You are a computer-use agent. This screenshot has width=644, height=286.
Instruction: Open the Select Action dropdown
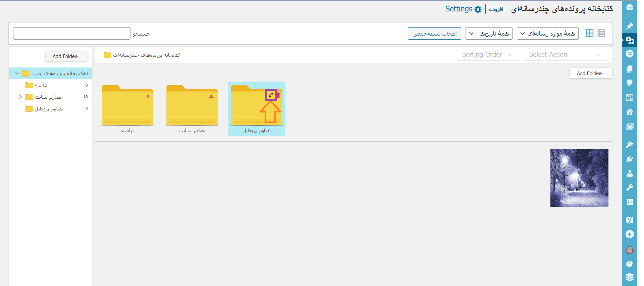(566, 55)
